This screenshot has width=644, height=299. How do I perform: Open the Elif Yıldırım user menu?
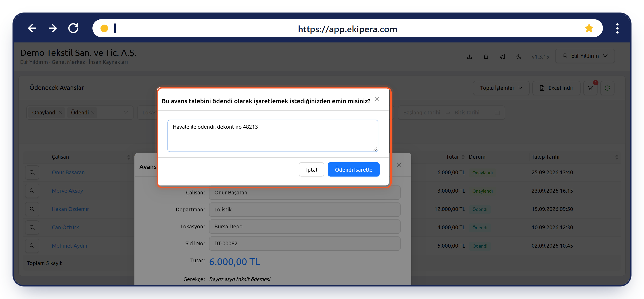(585, 56)
